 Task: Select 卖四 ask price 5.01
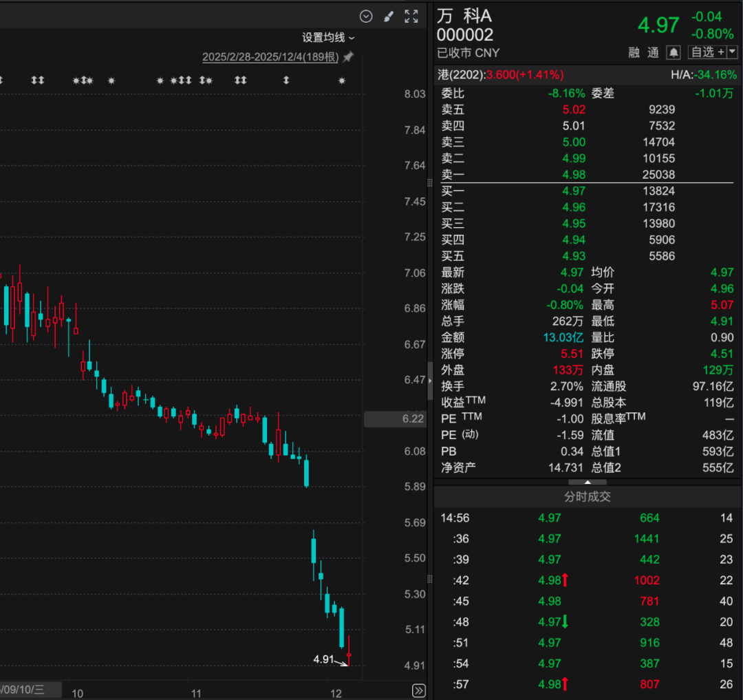[x=574, y=126]
